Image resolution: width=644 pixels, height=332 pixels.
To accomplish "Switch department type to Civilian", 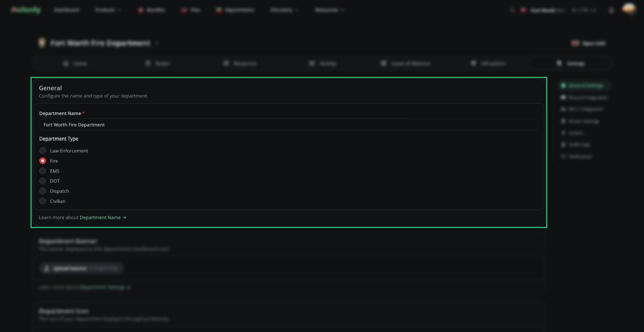I will click(43, 201).
